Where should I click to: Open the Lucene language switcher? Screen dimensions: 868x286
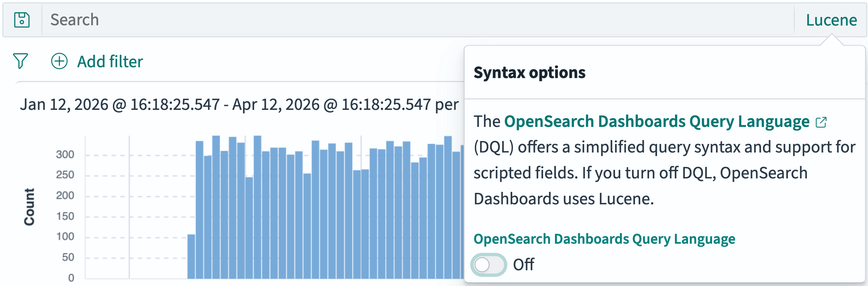click(831, 20)
